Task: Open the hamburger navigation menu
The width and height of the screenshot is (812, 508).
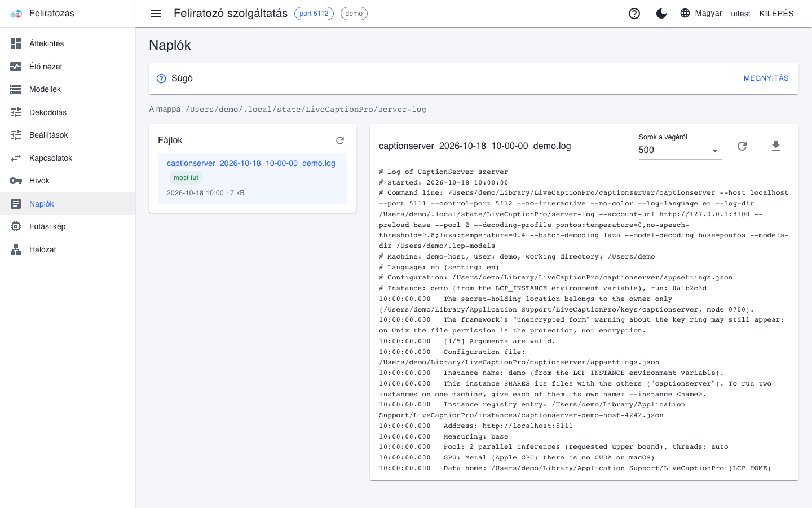Action: click(x=156, y=14)
